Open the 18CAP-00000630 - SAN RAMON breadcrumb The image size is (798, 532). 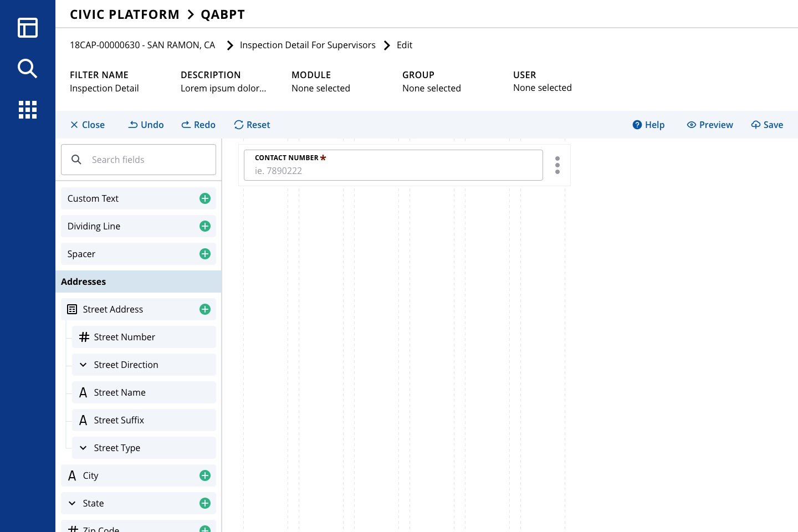coord(142,45)
